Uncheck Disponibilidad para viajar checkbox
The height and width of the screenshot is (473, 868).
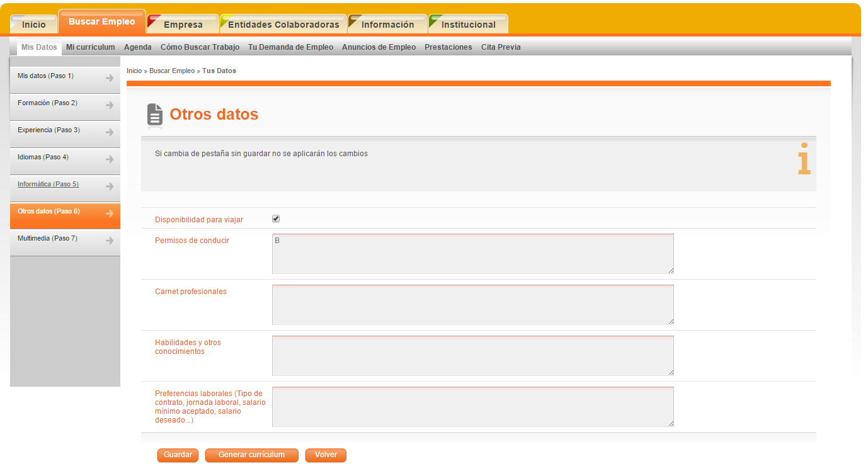pyautogui.click(x=276, y=219)
